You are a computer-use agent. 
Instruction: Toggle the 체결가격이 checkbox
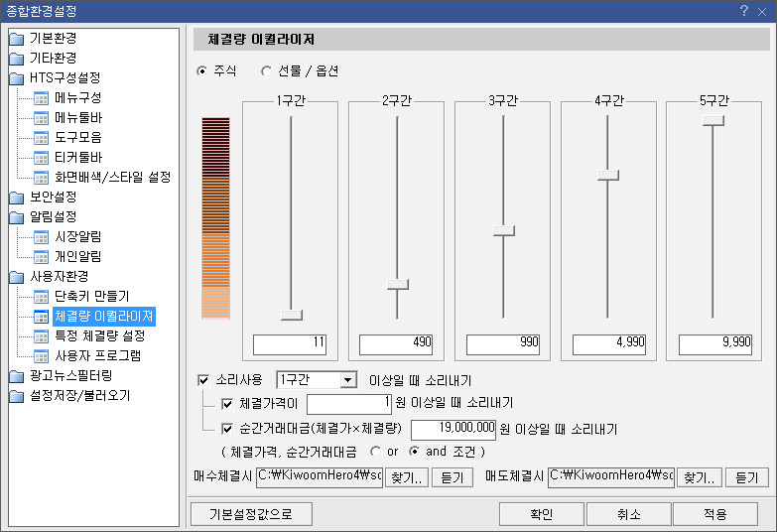click(x=227, y=404)
